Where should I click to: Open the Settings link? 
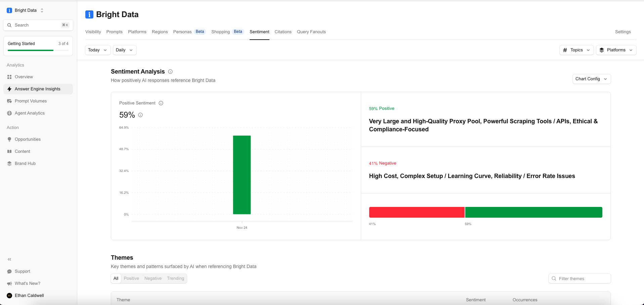coord(623,32)
